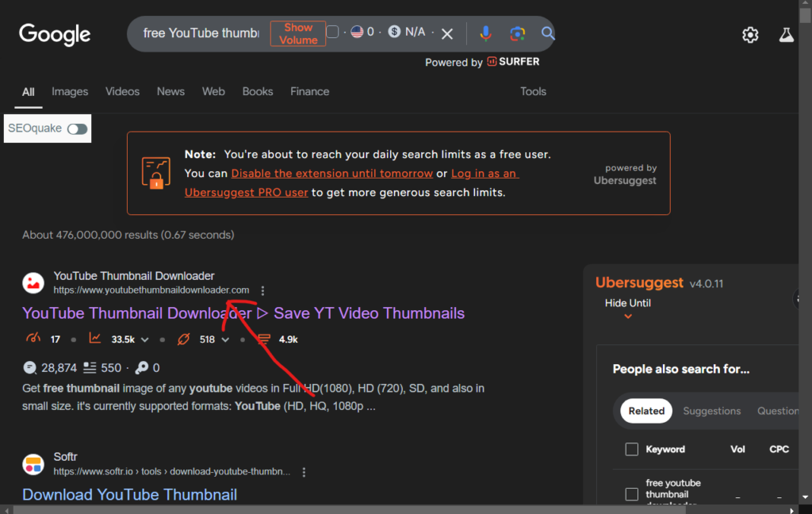Click the traffic chart icon showing 33.5k
Screen dimensions: 812x514
tap(95, 339)
